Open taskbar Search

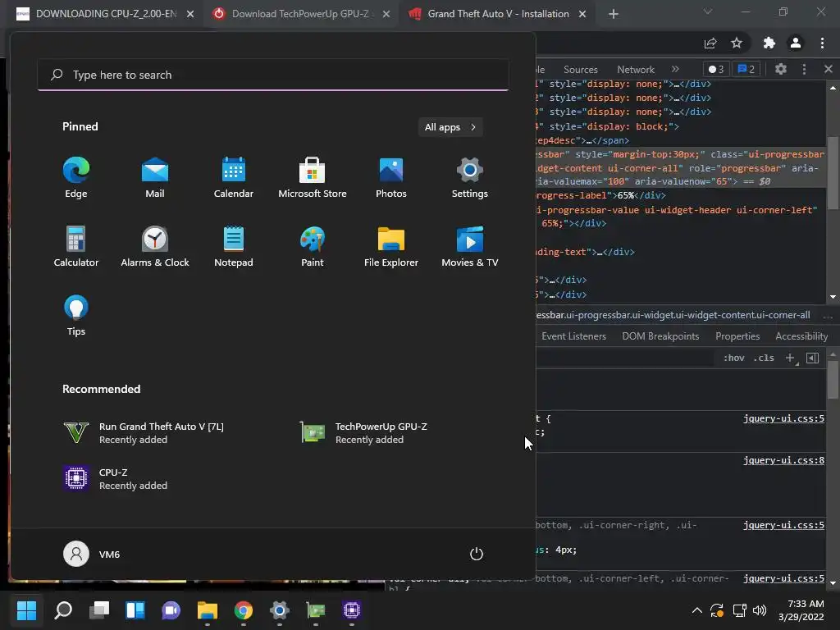pyautogui.click(x=63, y=610)
